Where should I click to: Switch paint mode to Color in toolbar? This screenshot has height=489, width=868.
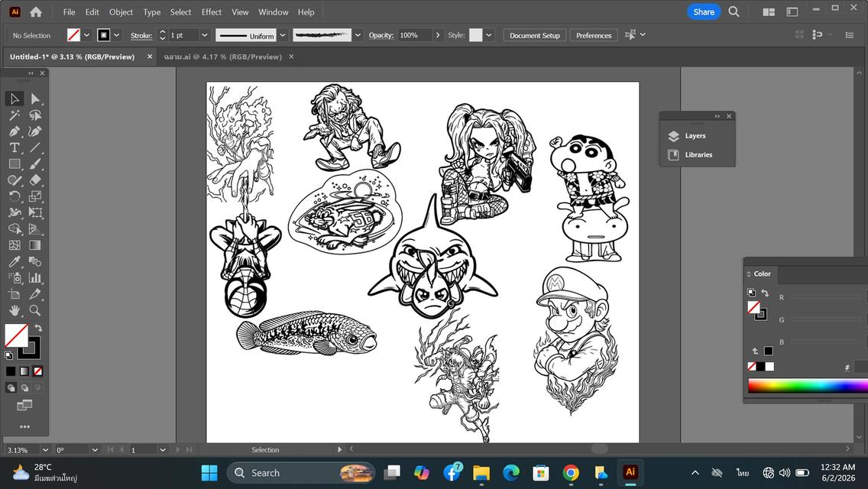[x=11, y=371]
